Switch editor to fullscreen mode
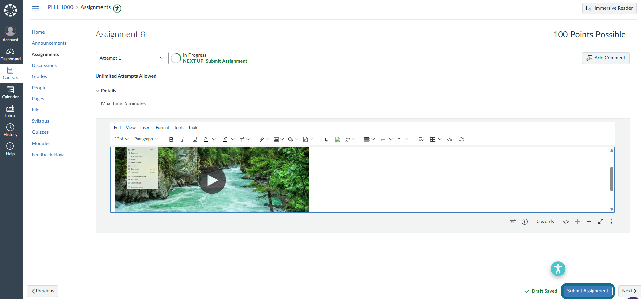The height and width of the screenshot is (299, 644). point(601,222)
